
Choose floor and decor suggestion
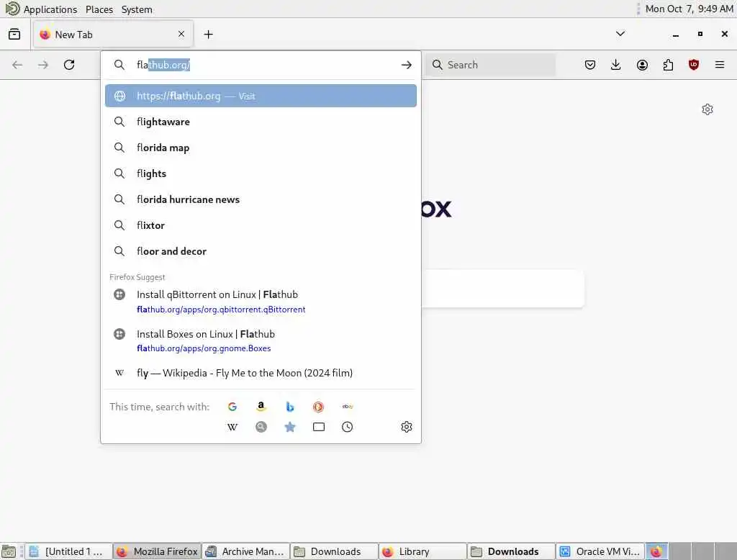point(261,251)
